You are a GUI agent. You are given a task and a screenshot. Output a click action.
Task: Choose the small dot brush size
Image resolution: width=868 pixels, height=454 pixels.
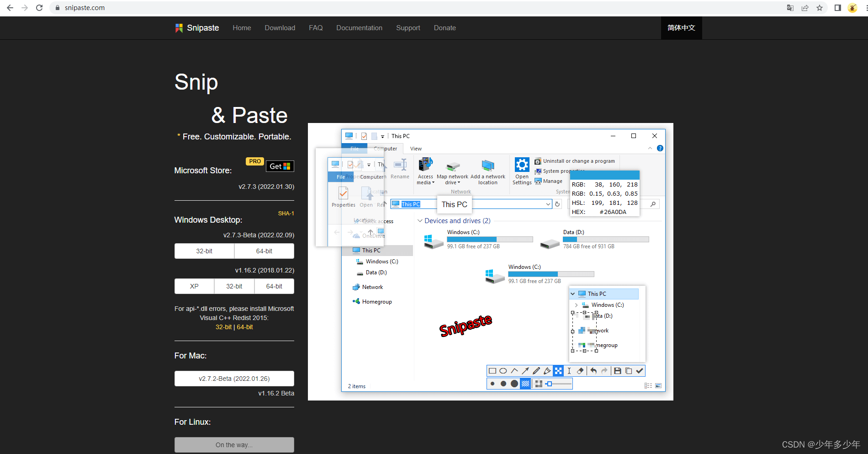(492, 384)
